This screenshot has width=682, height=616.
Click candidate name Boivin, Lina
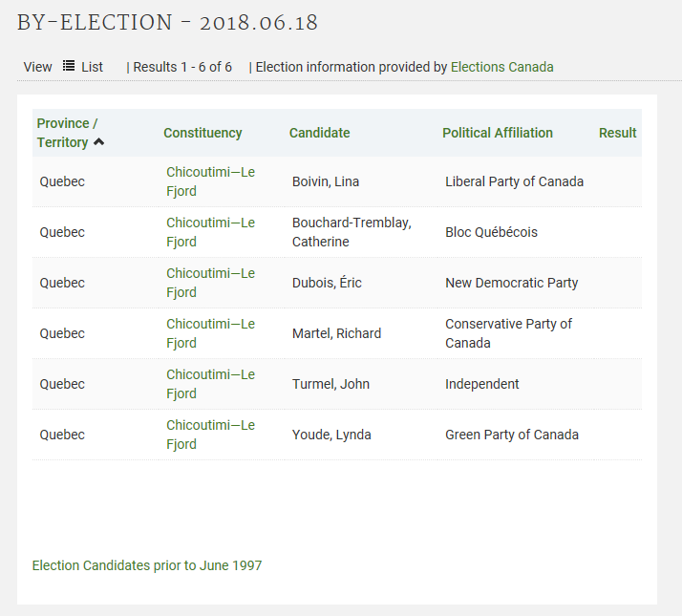[x=326, y=181]
